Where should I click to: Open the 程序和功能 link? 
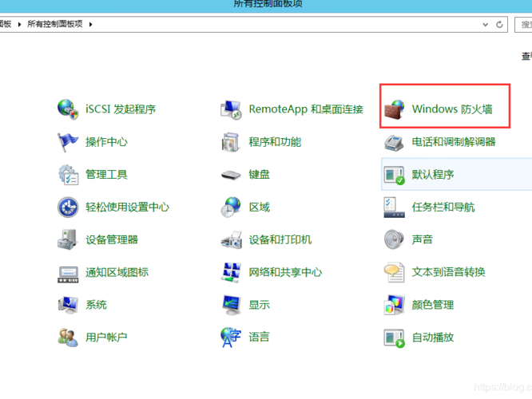(275, 142)
